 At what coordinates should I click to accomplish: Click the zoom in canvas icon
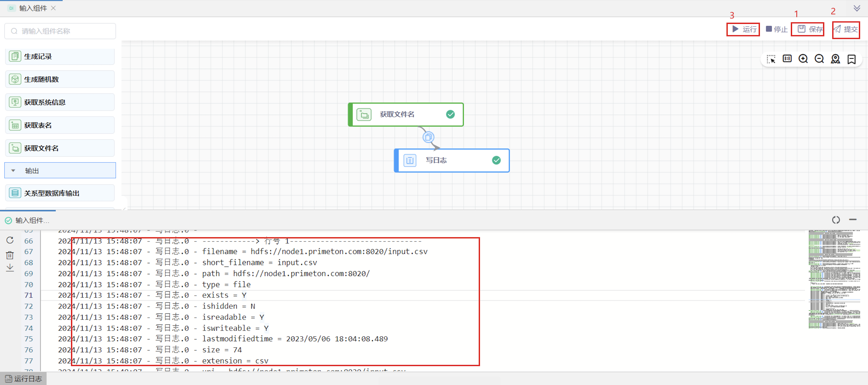click(x=803, y=59)
